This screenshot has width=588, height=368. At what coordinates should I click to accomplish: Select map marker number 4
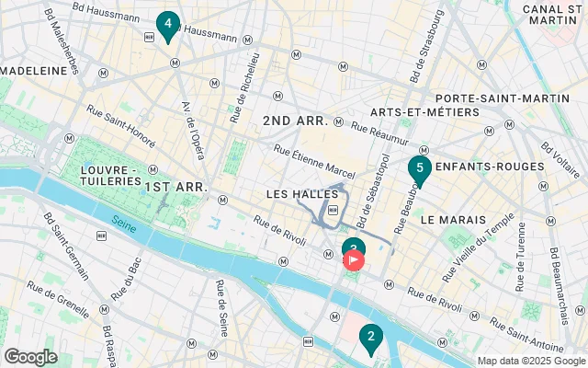point(168,27)
